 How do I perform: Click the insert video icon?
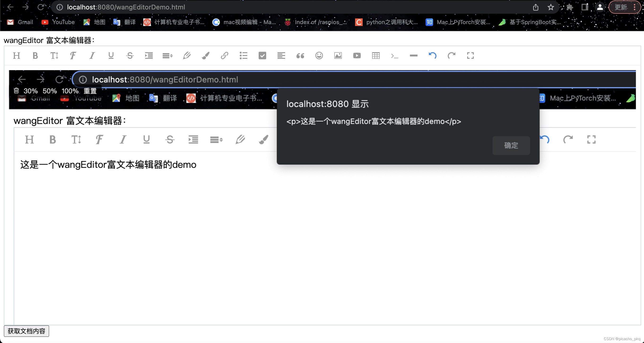[357, 56]
